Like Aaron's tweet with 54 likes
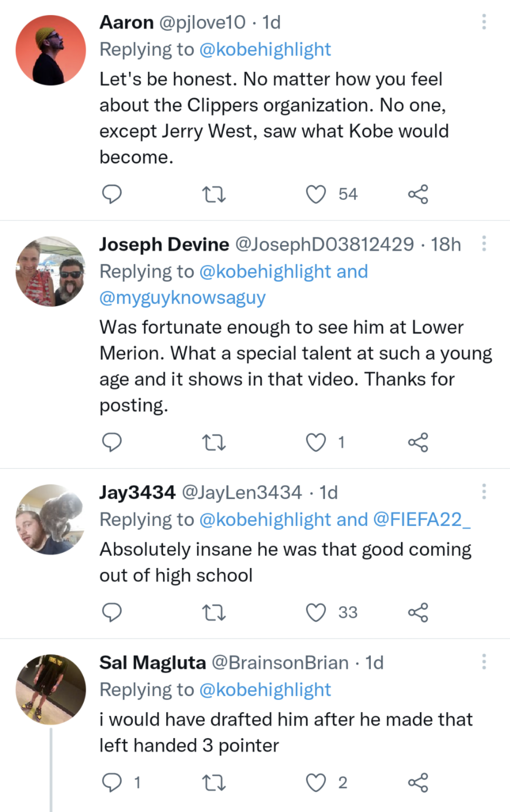 click(316, 194)
